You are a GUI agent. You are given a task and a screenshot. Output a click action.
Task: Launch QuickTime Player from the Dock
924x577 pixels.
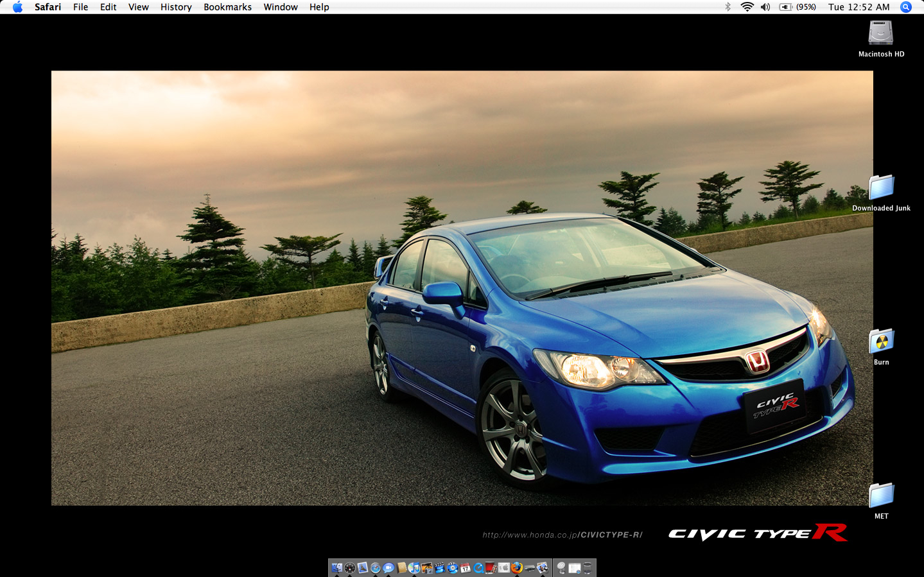(478, 567)
